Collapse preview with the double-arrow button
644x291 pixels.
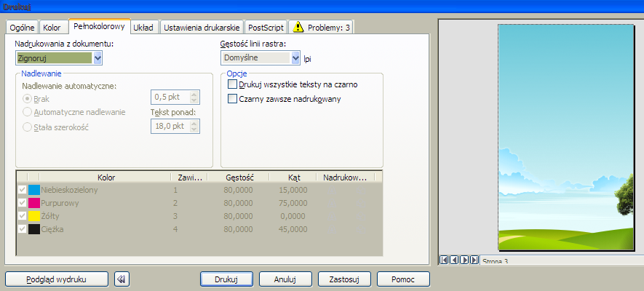[x=122, y=279]
